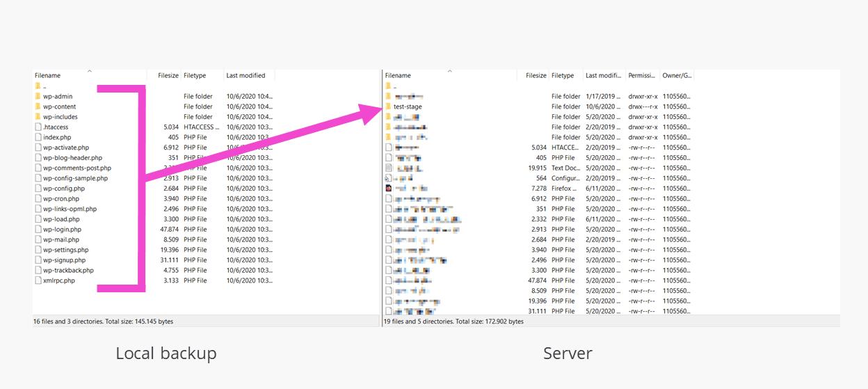
Task: Click the xmlrpc.php file icon
Action: [x=38, y=280]
